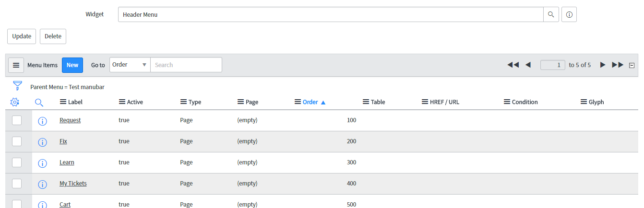
Task: Click the (empty) Page cell for Fix
Action: click(x=248, y=141)
